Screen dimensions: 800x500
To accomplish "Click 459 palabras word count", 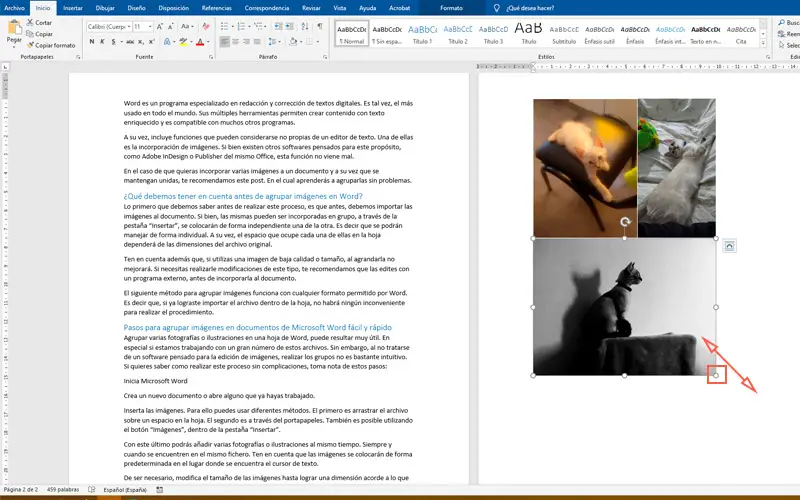I will click(x=63, y=490).
